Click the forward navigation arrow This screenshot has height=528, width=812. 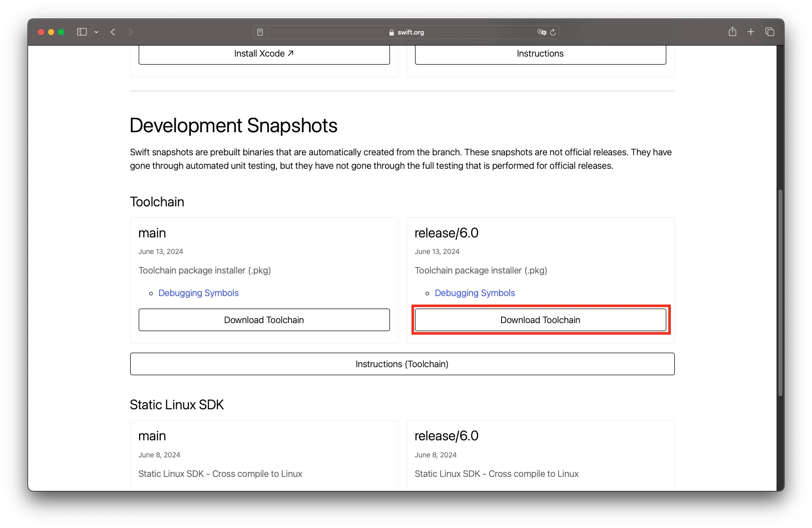point(131,32)
